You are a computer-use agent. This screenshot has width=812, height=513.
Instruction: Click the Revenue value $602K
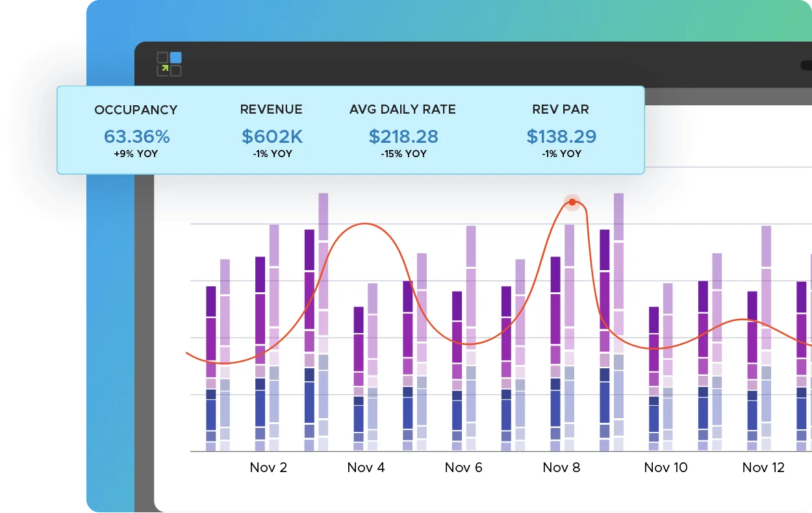click(x=272, y=136)
